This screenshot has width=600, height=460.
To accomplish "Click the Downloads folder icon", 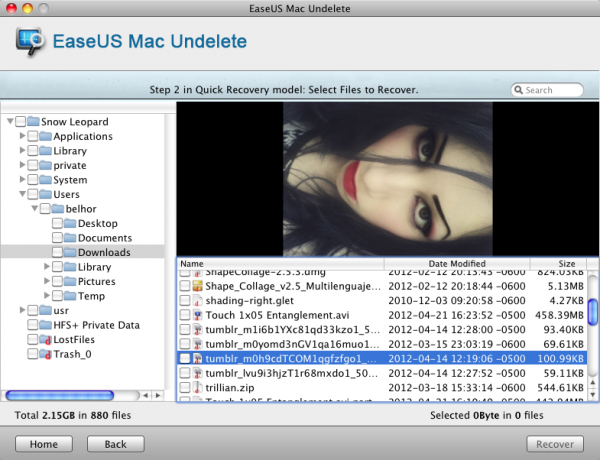I will point(70,252).
